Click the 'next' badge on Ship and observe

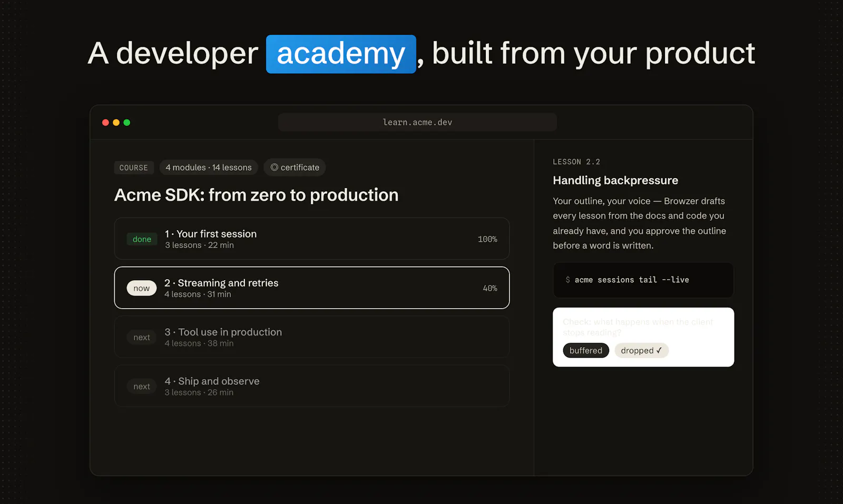click(x=142, y=386)
